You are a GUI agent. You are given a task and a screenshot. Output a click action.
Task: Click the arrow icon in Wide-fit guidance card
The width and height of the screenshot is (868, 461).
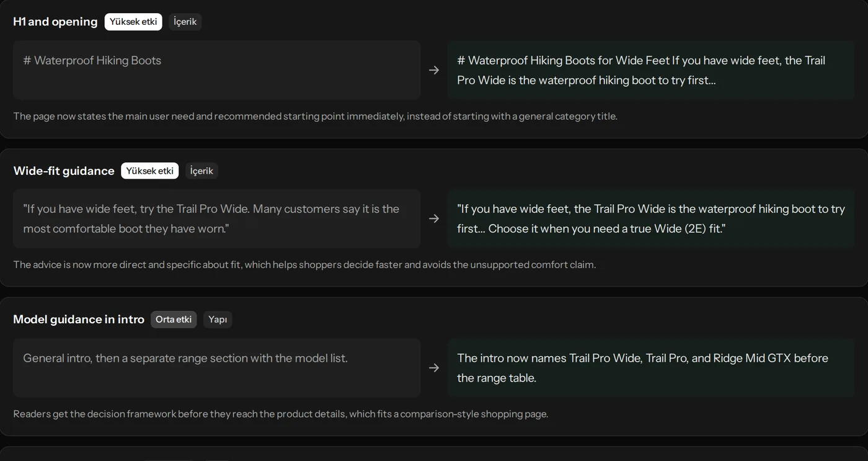[x=434, y=218]
